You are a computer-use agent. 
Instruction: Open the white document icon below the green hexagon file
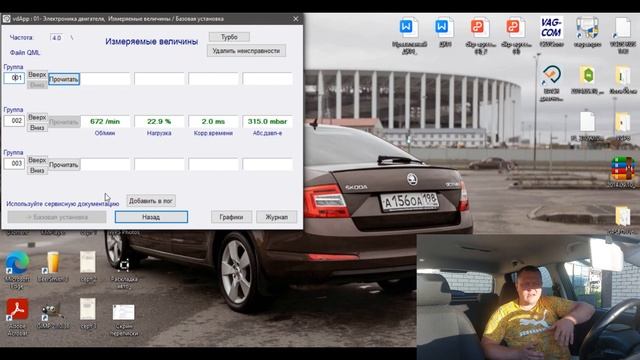tap(587, 127)
